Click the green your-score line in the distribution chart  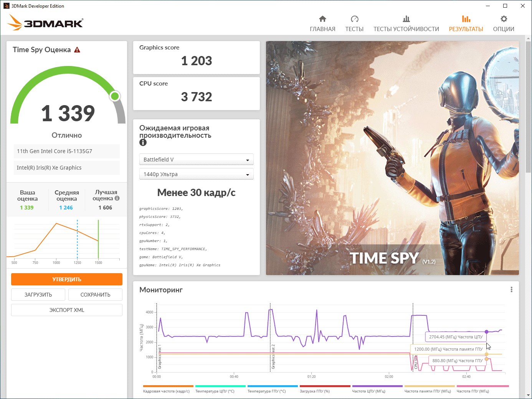point(98,239)
